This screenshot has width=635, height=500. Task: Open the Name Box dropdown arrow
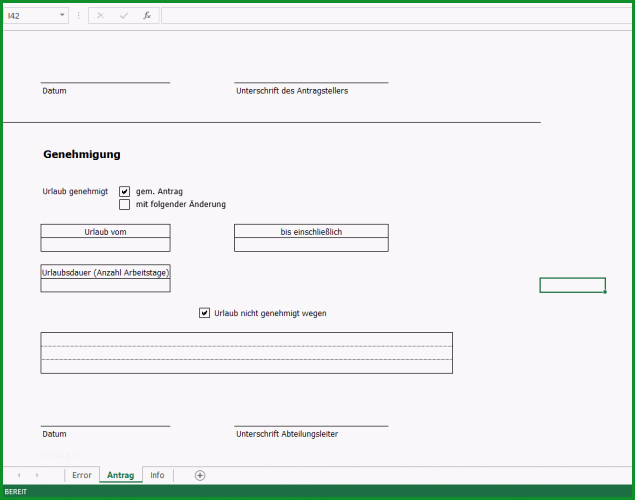click(x=62, y=15)
